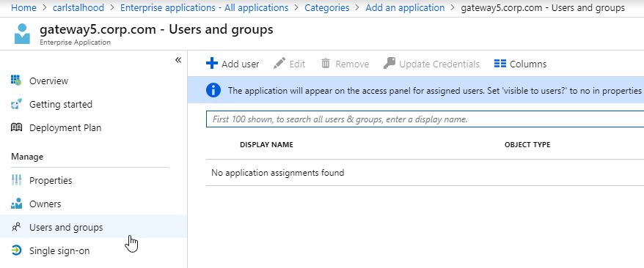Click the users and groups search field

(x=425, y=119)
